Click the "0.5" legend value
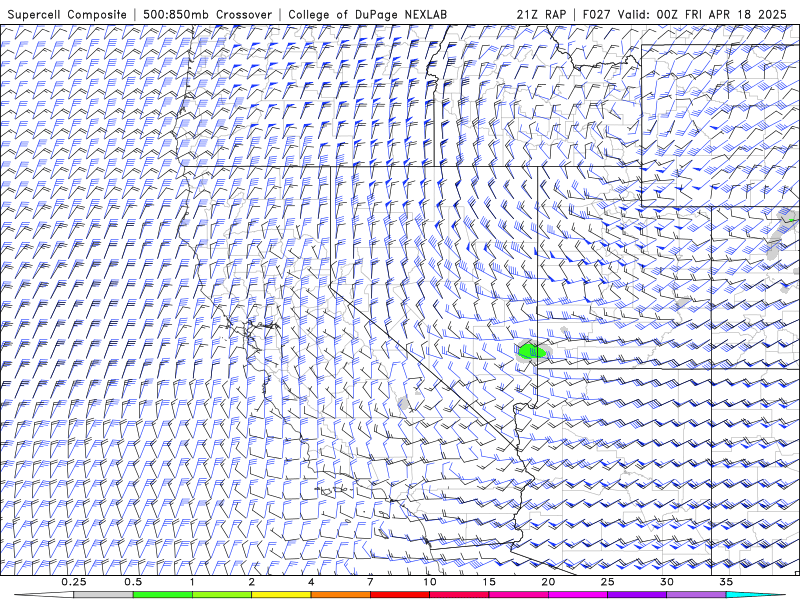Viewport: 800px width, 600px height. tap(133, 582)
